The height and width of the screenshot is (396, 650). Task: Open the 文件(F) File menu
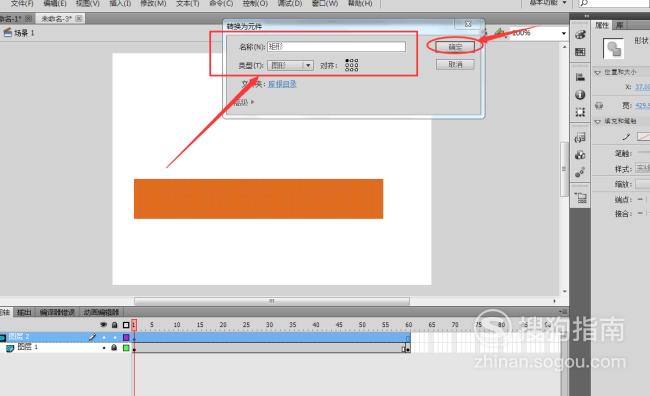22,3
